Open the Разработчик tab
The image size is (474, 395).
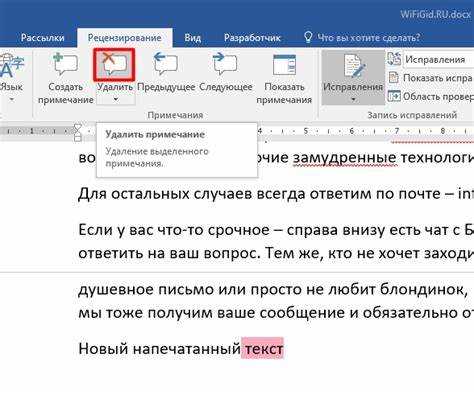(252, 38)
